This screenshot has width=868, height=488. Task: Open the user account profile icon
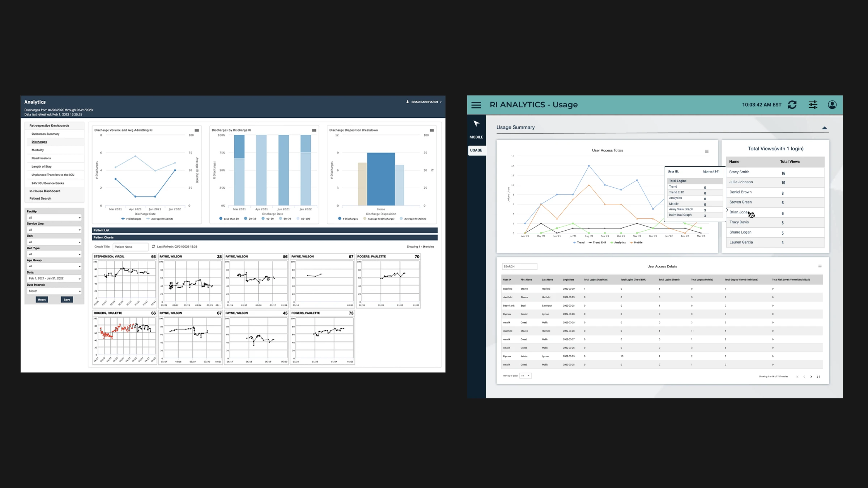[832, 105]
